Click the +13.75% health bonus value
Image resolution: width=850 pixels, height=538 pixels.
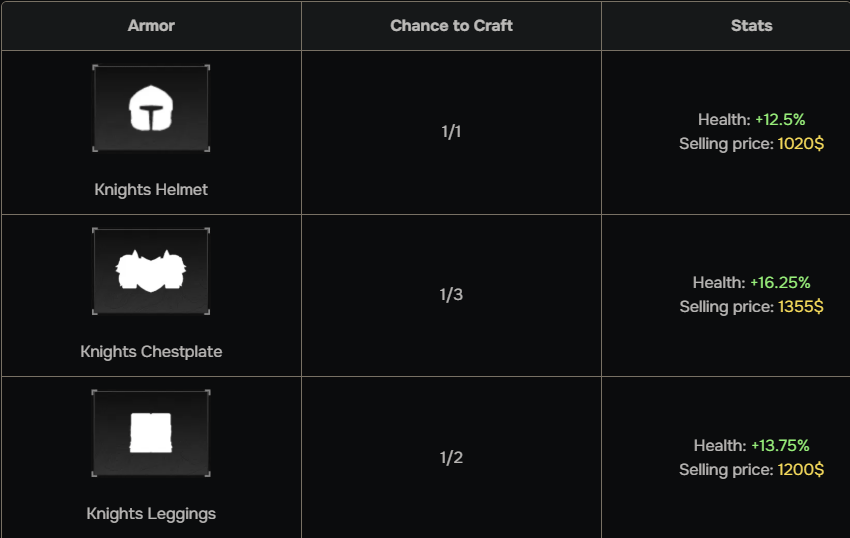780,446
